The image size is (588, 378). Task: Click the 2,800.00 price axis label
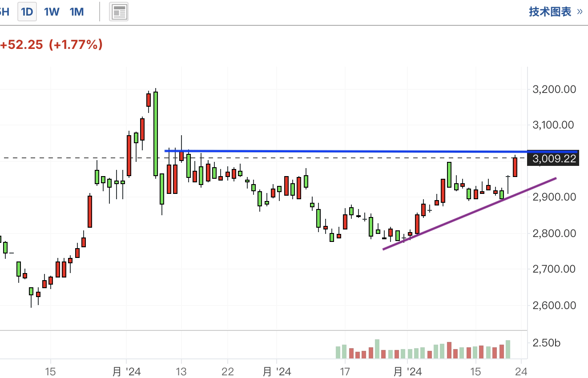(x=554, y=233)
